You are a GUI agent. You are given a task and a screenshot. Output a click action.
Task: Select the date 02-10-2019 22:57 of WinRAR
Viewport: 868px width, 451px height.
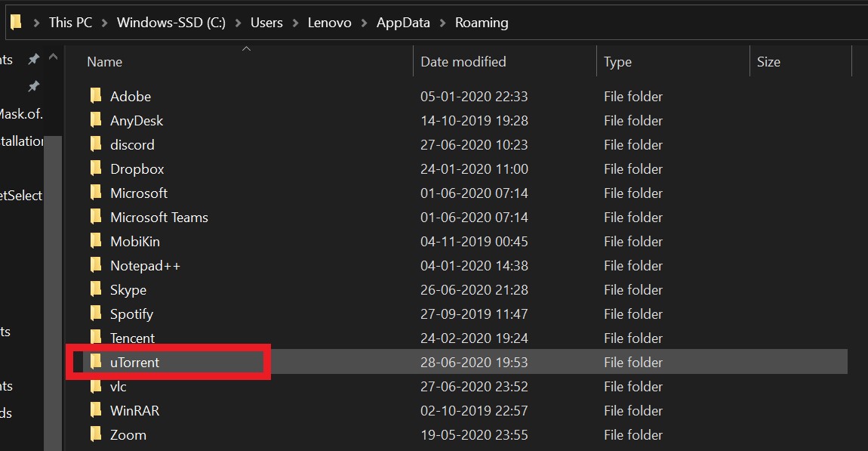point(474,410)
